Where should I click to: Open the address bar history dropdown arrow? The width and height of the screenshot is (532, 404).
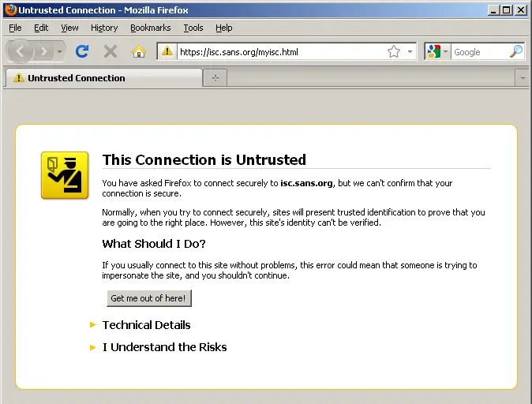(410, 51)
